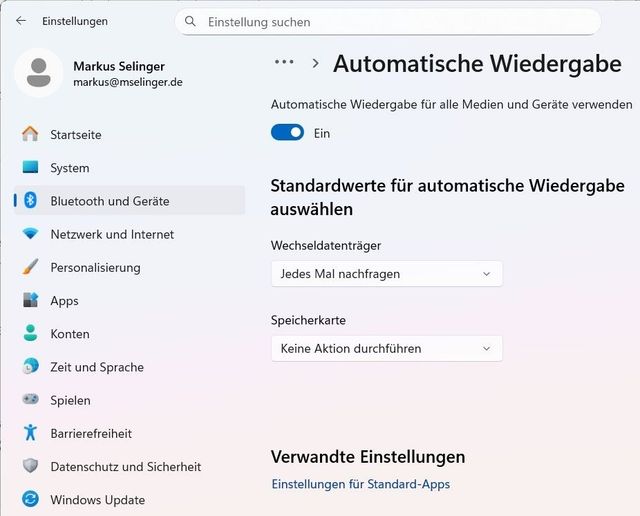Open Datenschutz und Sicherheit settings
The width and height of the screenshot is (640, 516).
coord(125,467)
